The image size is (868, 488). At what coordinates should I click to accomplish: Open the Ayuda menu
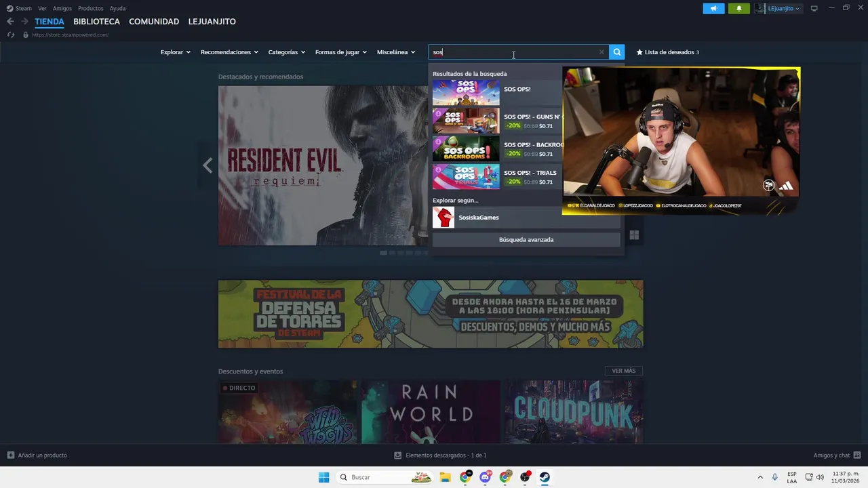pos(117,8)
